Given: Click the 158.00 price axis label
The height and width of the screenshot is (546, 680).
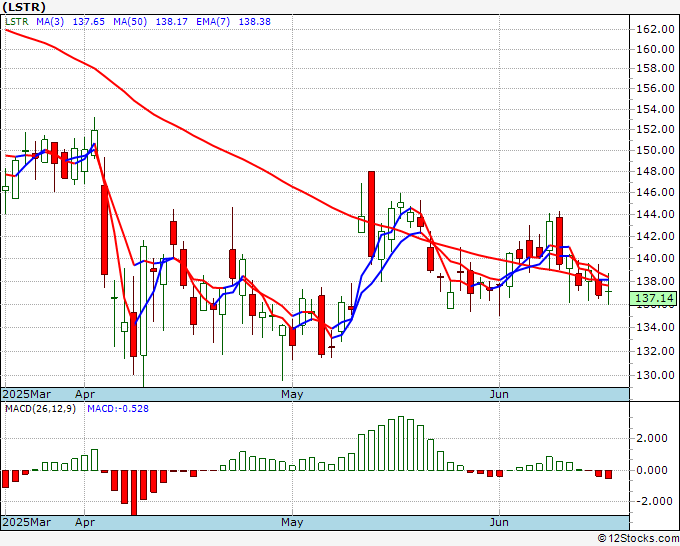Looking at the screenshot, I should pyautogui.click(x=655, y=69).
